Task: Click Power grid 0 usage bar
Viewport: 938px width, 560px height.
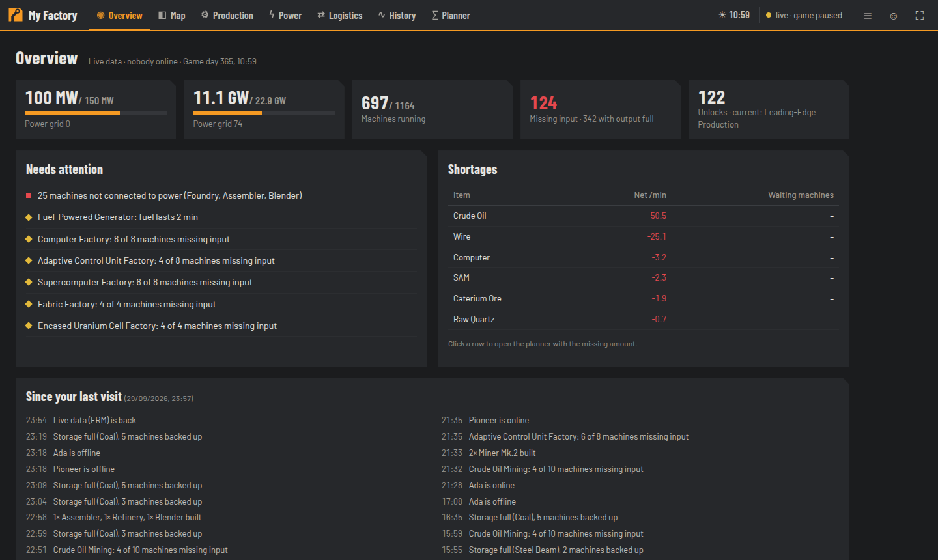Action: tap(96, 113)
